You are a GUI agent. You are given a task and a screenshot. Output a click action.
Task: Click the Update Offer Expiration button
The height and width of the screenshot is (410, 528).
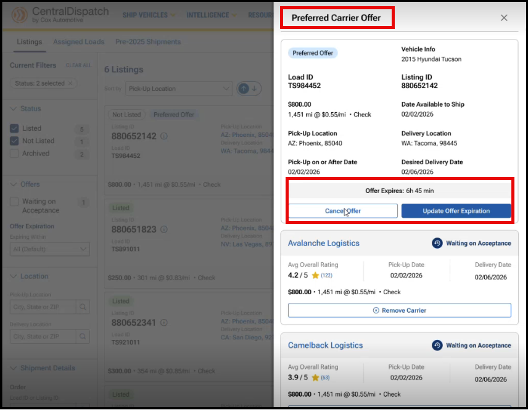coord(456,211)
